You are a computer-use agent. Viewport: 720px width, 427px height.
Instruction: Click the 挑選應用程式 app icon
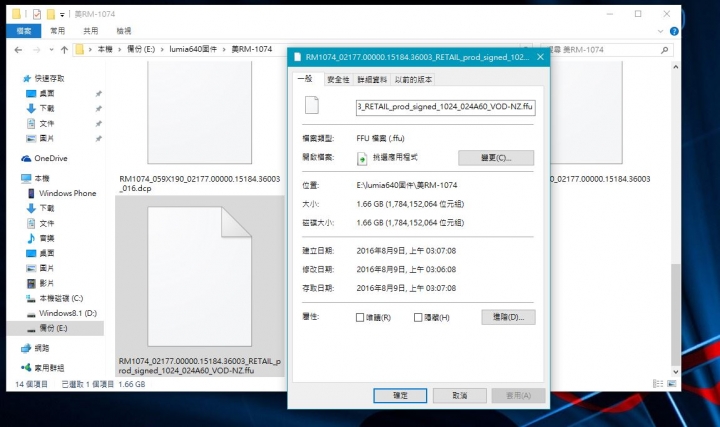[x=362, y=158]
